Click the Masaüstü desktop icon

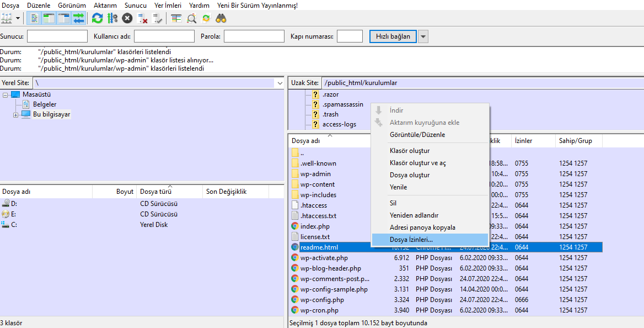coord(15,94)
